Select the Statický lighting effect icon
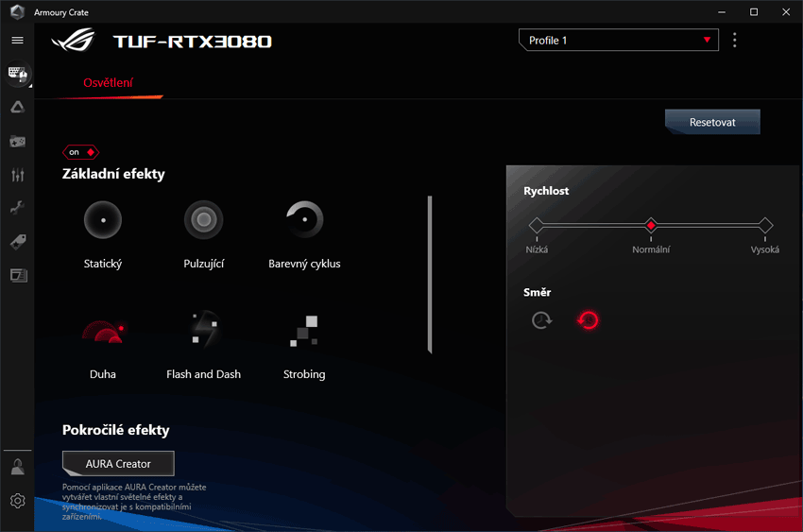This screenshot has height=532, width=803. 103,220
